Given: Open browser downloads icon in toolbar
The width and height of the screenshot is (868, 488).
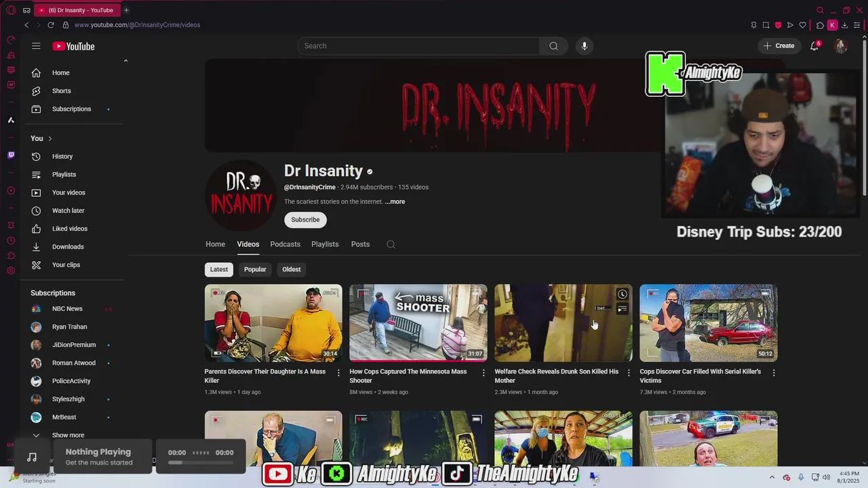Looking at the screenshot, I should pos(844,25).
